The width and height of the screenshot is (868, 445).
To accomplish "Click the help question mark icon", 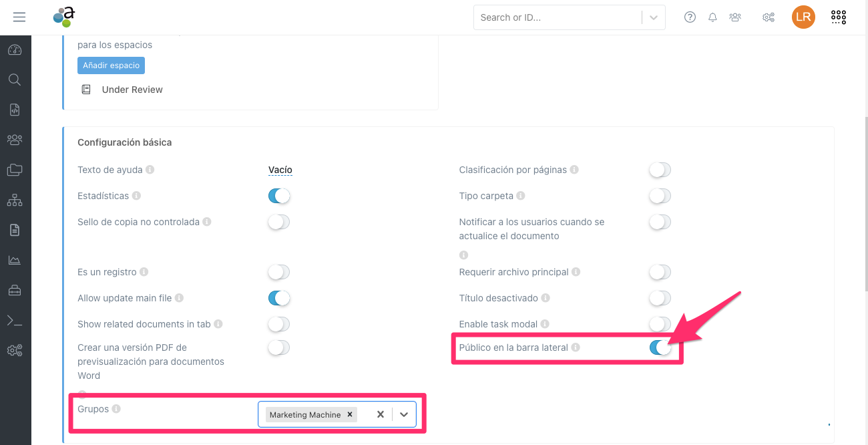I will coord(690,17).
